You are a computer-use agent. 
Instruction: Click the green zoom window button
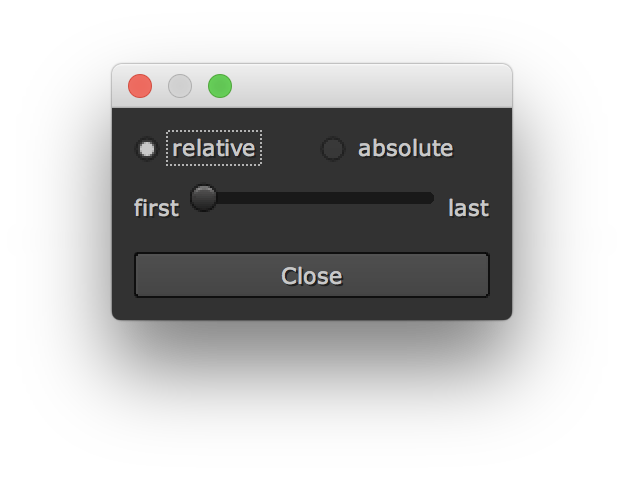[x=220, y=86]
